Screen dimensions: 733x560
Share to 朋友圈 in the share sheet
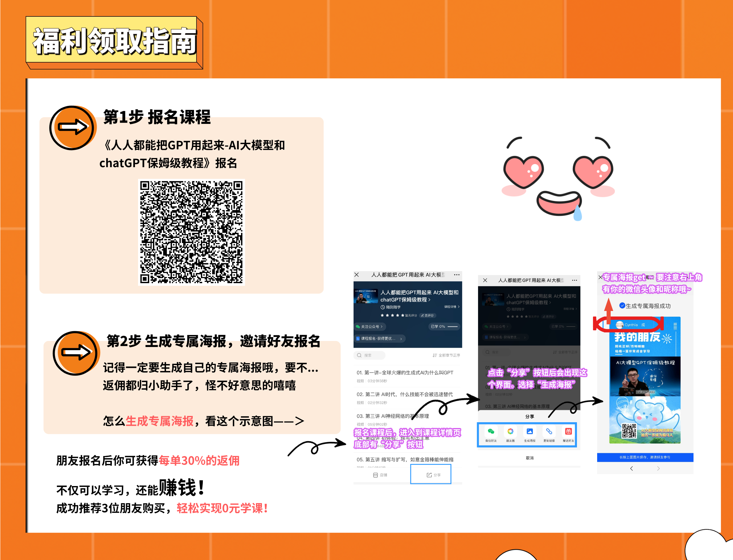tap(511, 434)
